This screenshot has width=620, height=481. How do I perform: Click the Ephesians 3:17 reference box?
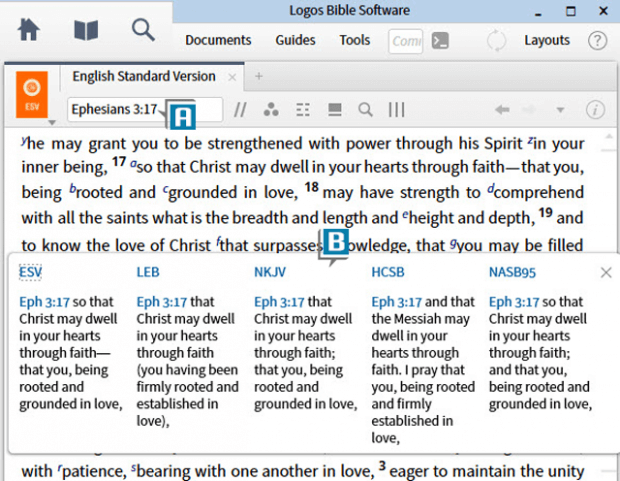coord(114,109)
